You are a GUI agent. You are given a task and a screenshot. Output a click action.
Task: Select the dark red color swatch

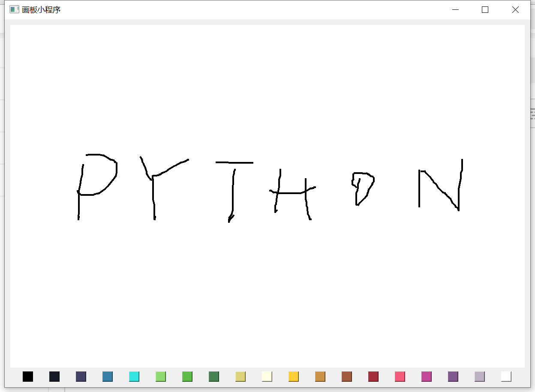(x=373, y=376)
